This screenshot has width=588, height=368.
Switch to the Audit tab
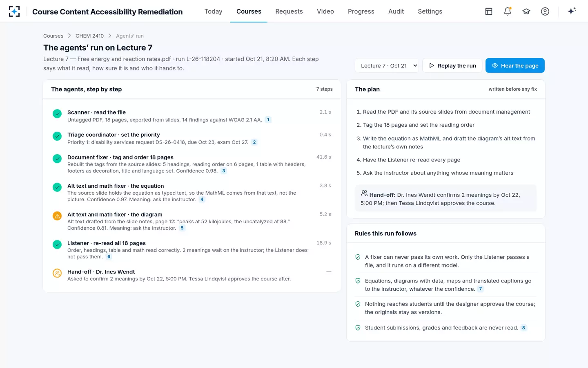pos(396,11)
